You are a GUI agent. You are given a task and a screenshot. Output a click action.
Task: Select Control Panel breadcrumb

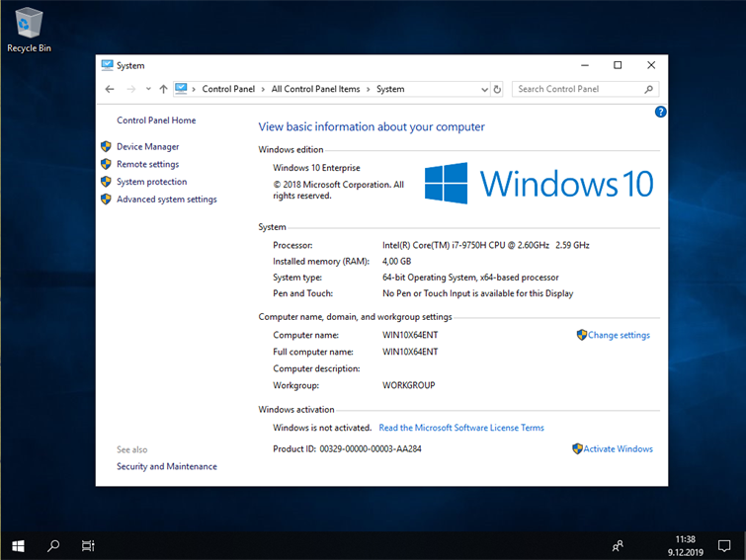click(228, 89)
